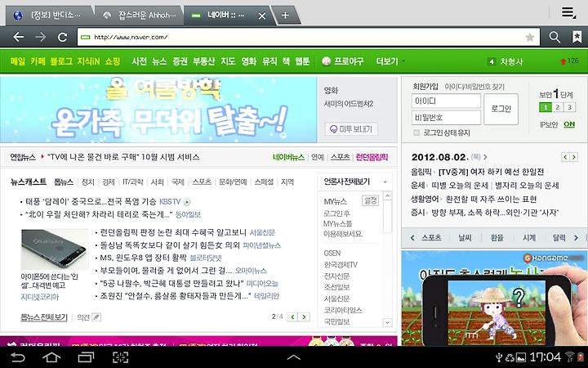588x368 pixels.
Task: Select security level 3
Action: tap(570, 107)
